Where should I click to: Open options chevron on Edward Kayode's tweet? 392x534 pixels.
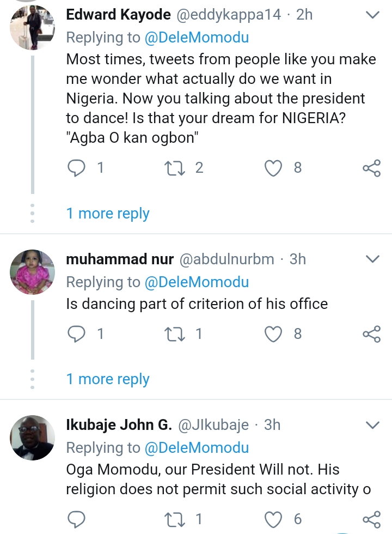coord(372,15)
